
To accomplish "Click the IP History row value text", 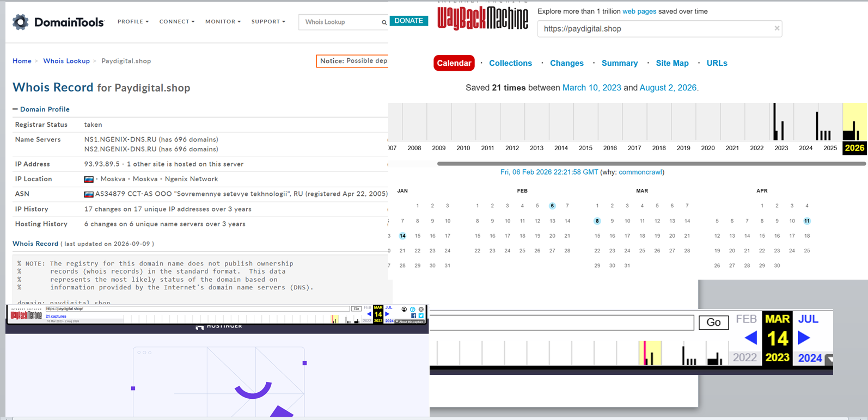I will pyautogui.click(x=168, y=209).
